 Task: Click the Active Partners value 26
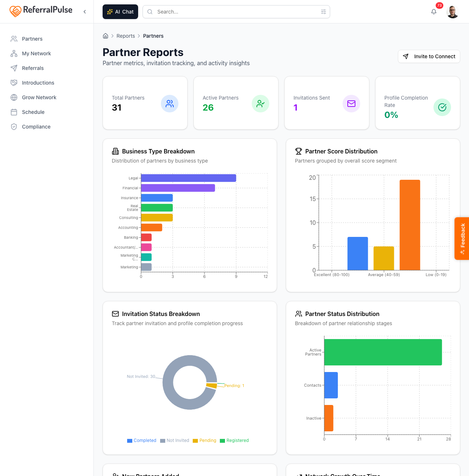(208, 108)
